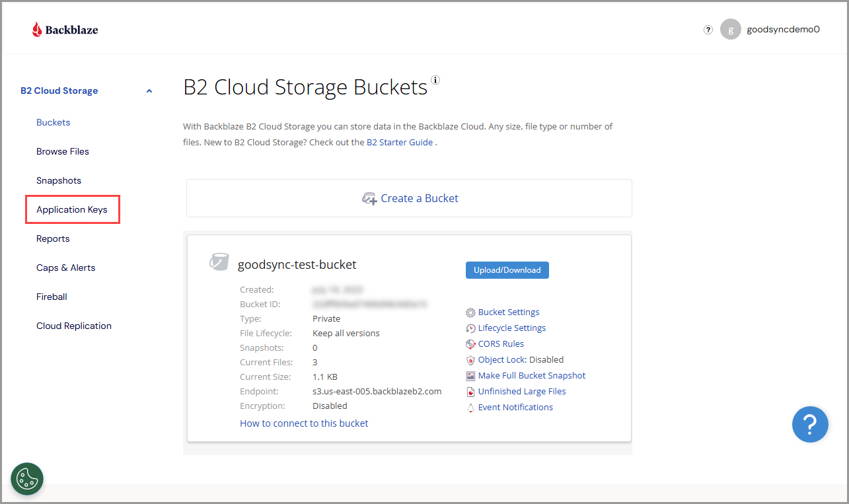This screenshot has height=504, width=849.
Task: Click the Unfinished Large Files file icon
Action: pyautogui.click(x=470, y=392)
